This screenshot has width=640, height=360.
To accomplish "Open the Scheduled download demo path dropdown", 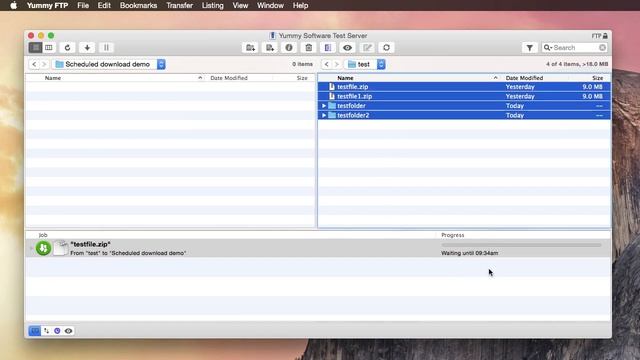I will [x=109, y=64].
